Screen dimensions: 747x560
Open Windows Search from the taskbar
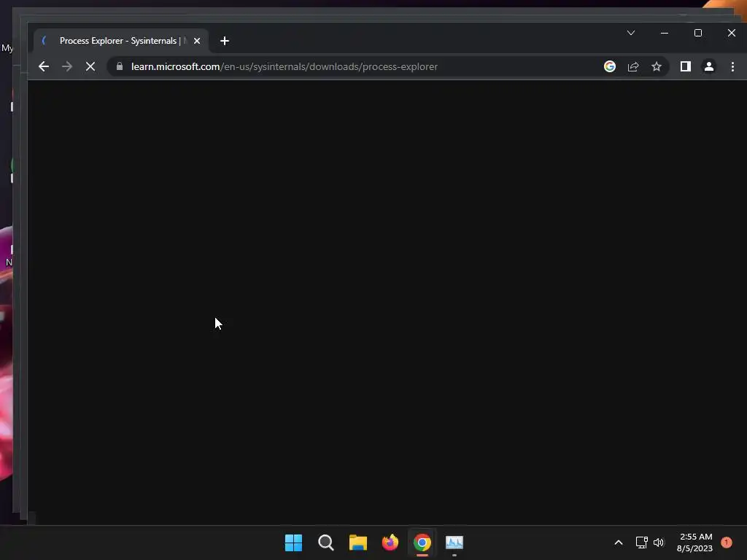tap(326, 542)
